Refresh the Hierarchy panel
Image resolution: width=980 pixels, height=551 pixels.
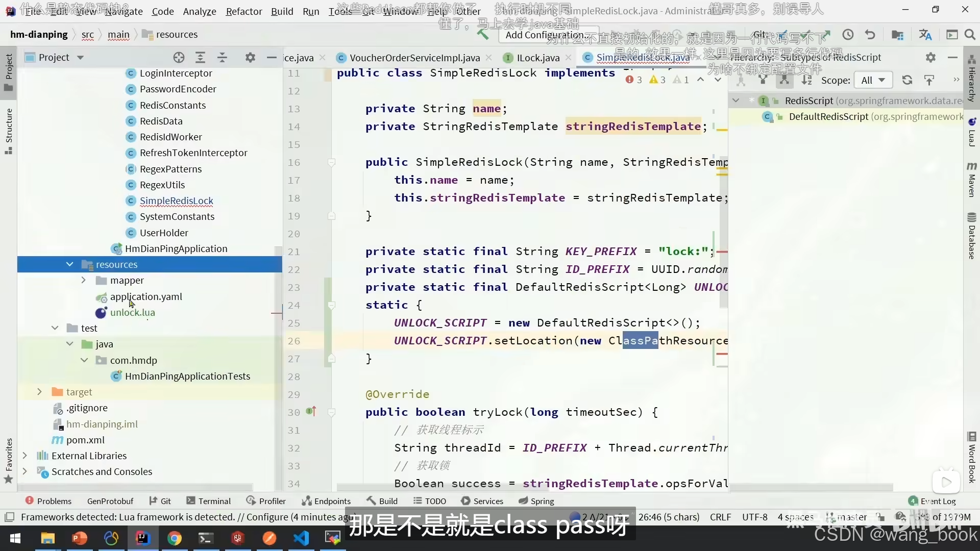coord(907,80)
